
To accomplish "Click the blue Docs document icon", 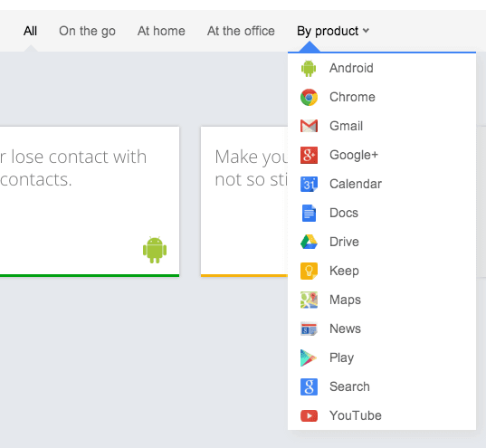I will coord(309,214).
